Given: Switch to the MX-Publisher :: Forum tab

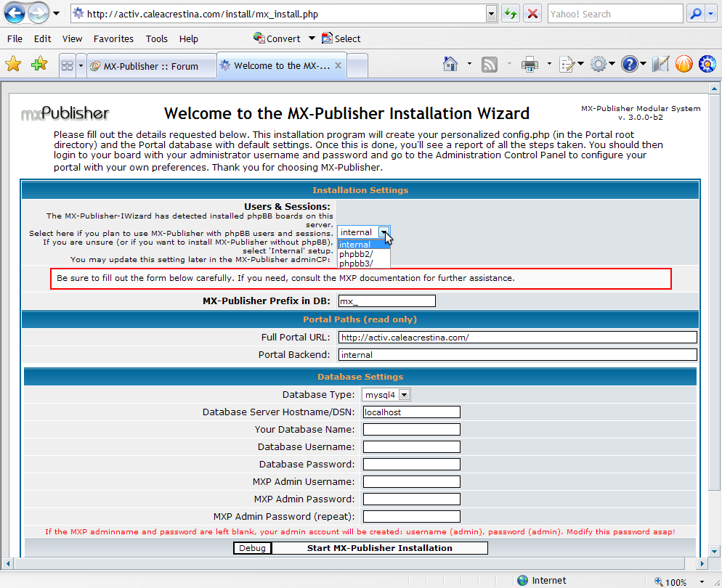Looking at the screenshot, I should pyautogui.click(x=151, y=66).
